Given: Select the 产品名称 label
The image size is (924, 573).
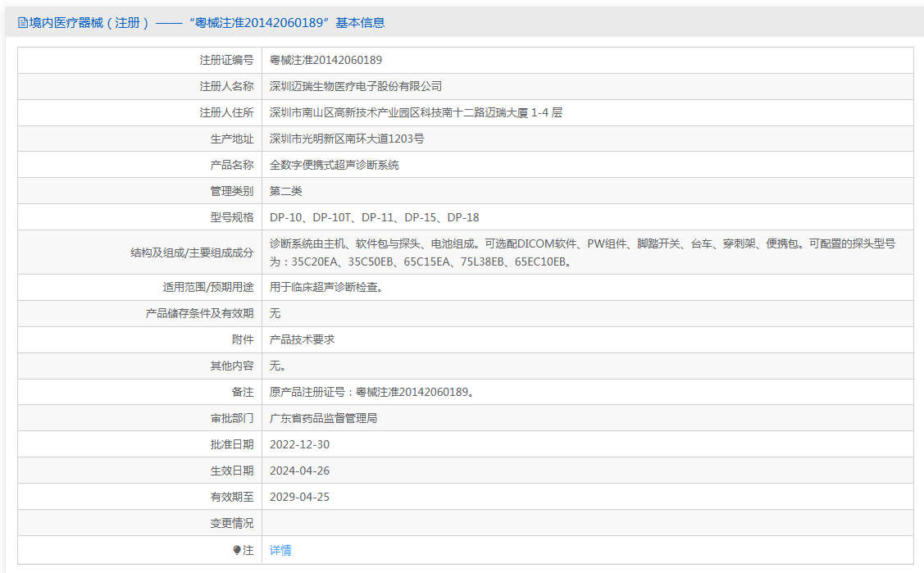Looking at the screenshot, I should coord(231,165).
